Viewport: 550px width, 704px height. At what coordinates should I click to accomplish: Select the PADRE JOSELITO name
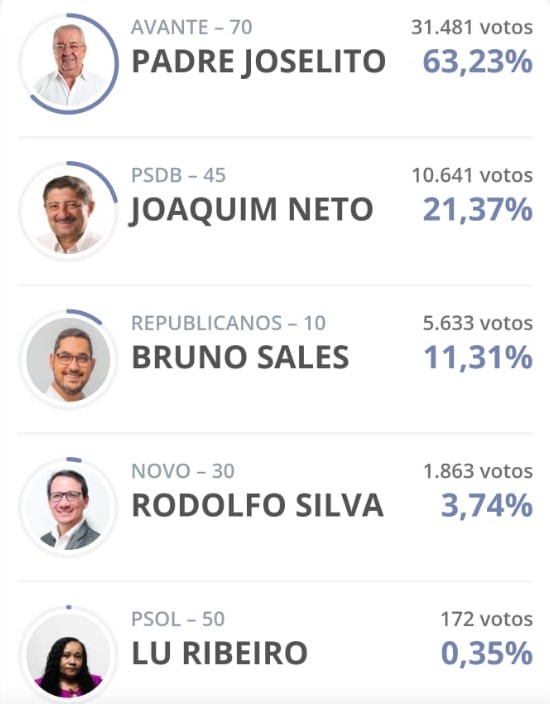point(259,62)
